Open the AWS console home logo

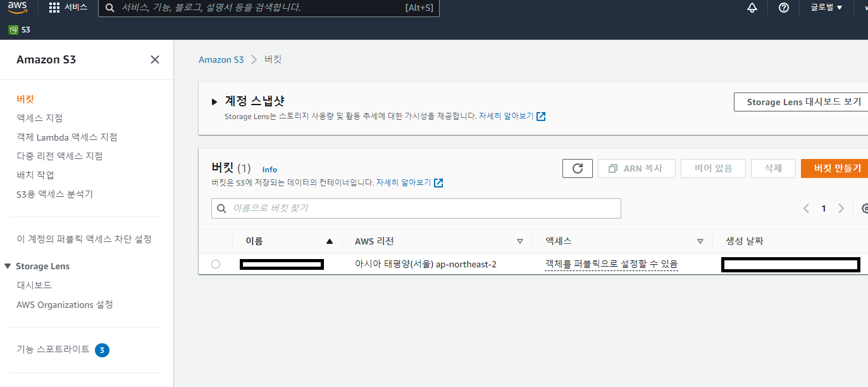coord(18,8)
